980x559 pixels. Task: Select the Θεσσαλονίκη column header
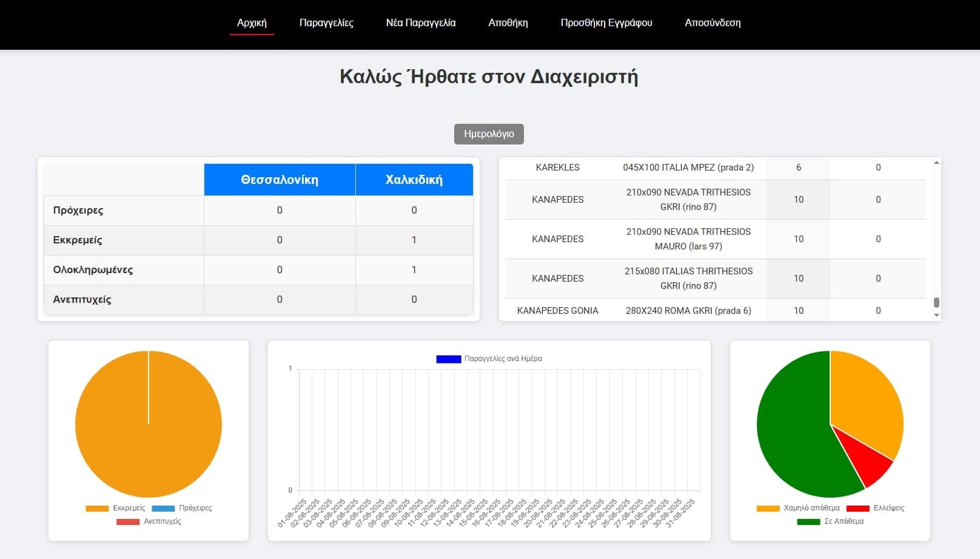click(280, 179)
